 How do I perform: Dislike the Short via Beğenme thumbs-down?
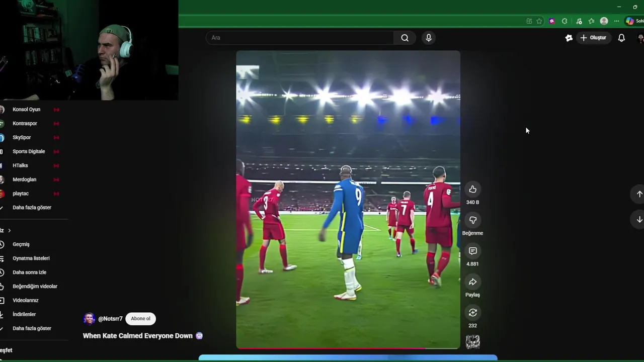pos(472,220)
